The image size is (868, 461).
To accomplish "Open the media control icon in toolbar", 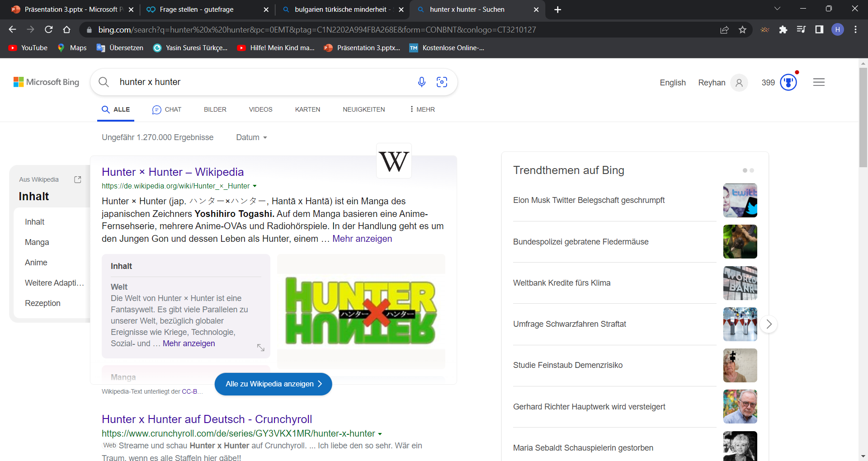I will (x=801, y=30).
